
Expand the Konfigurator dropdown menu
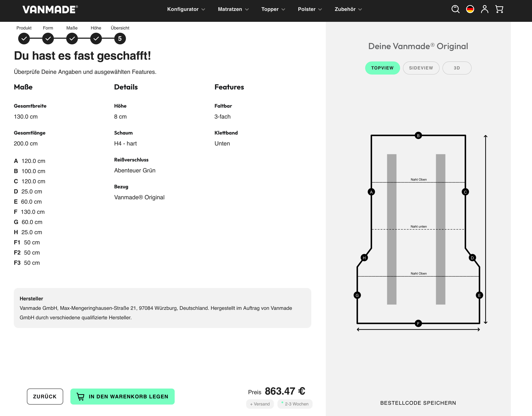[x=186, y=9]
